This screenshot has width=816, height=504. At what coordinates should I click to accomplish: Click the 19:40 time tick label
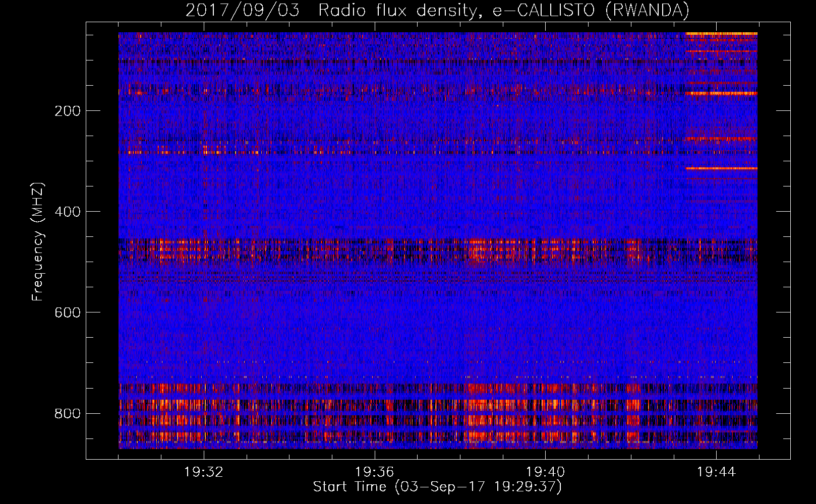pyautogui.click(x=545, y=472)
